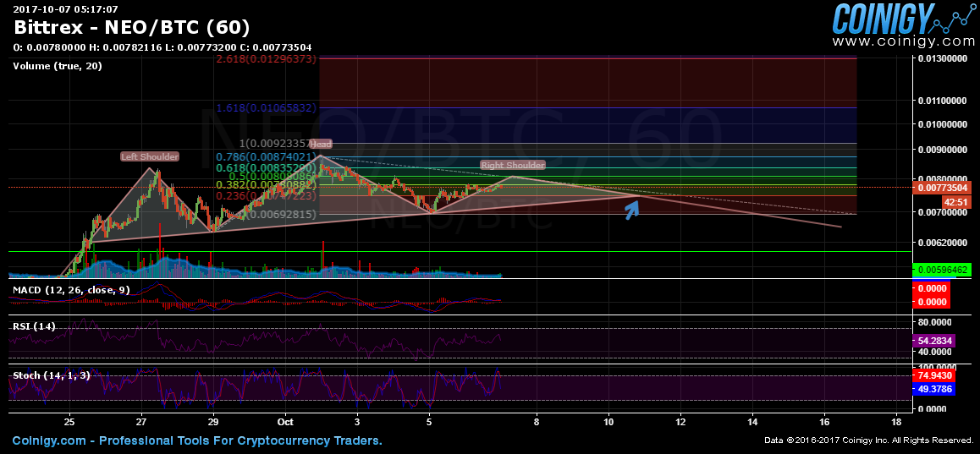Click the date axis label 8
Viewport: 980px width, 454px height.
point(537,421)
